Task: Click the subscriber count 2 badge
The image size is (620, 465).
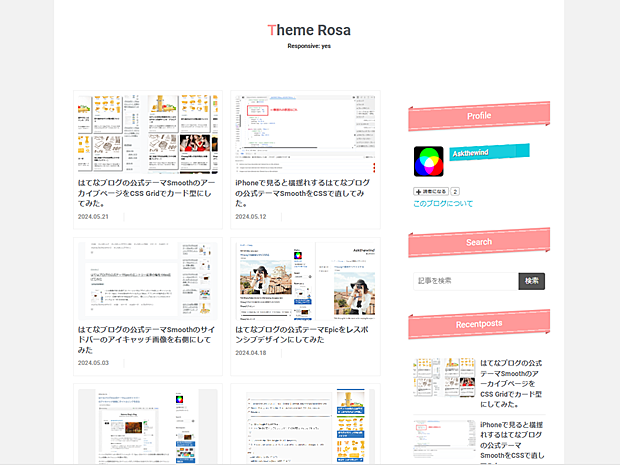Action: pos(455,191)
